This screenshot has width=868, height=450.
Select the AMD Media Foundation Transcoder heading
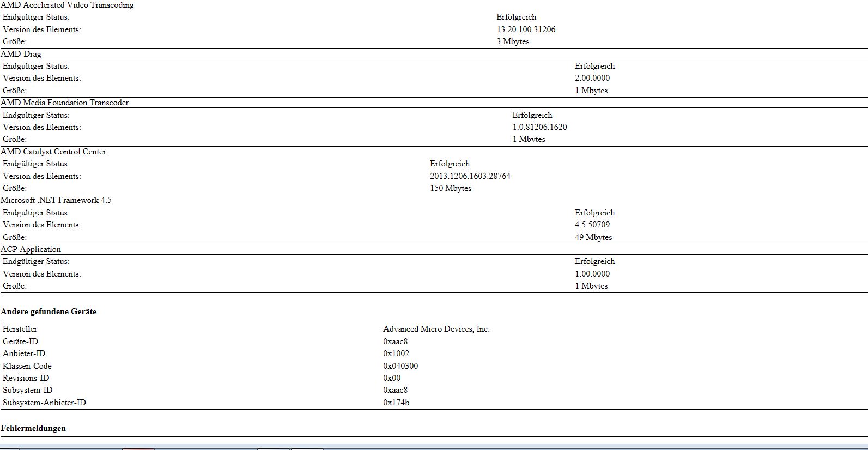(64, 103)
